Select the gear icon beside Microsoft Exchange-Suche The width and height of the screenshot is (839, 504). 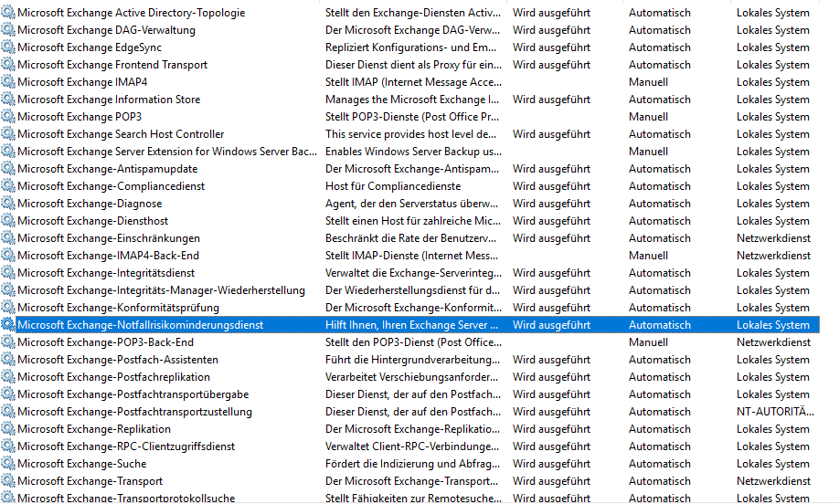point(8,464)
